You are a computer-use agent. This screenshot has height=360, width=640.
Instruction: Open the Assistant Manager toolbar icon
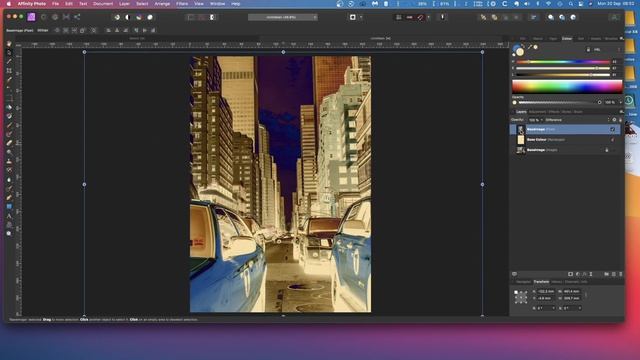442,17
